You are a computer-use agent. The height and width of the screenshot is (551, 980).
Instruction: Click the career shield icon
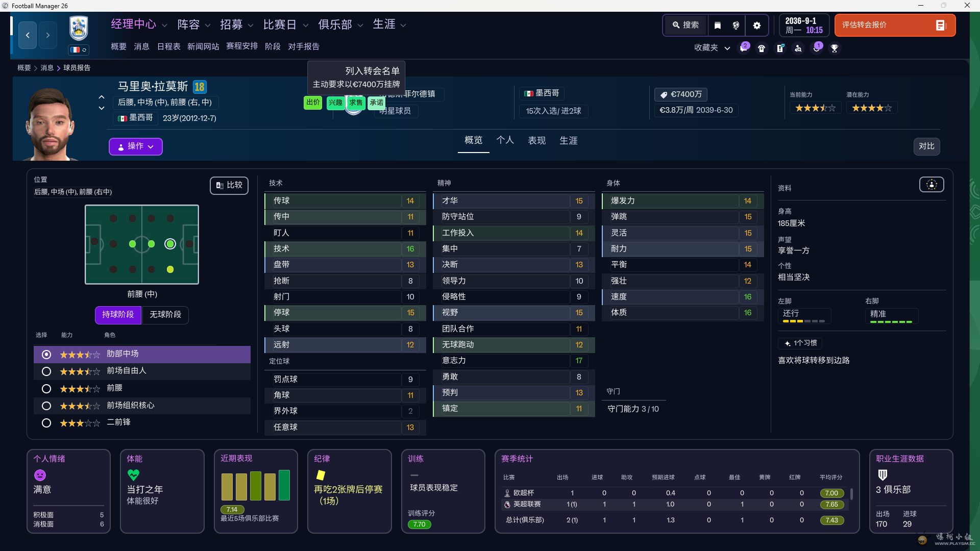[883, 475]
